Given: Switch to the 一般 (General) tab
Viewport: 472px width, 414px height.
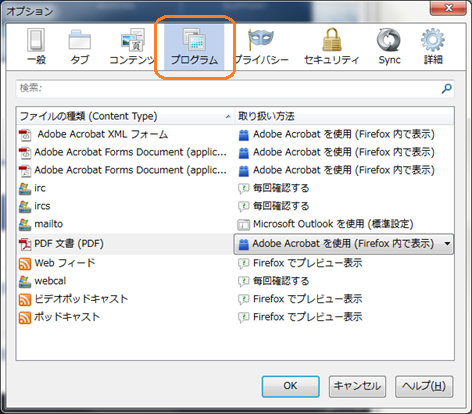Looking at the screenshot, I should point(36,47).
